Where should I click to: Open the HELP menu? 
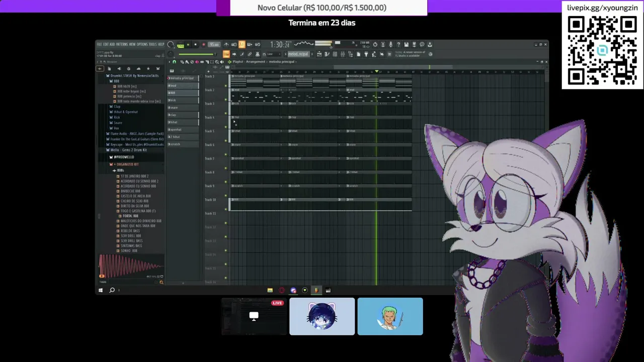tap(161, 44)
